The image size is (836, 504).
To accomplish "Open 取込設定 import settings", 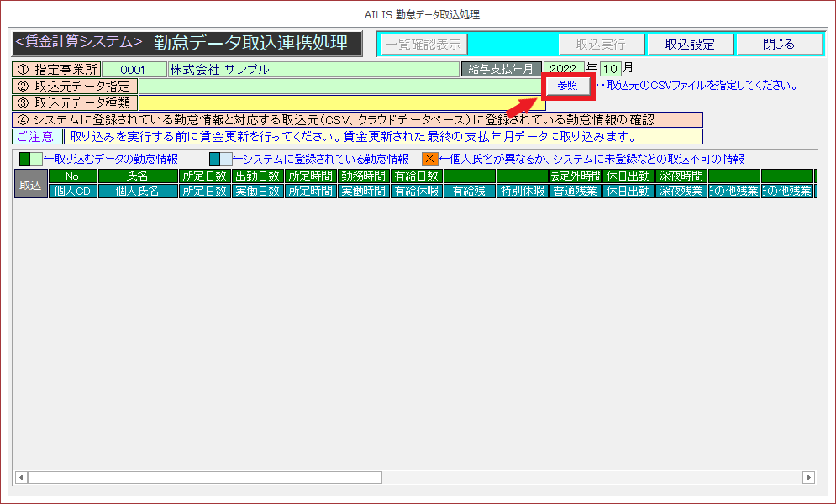I will [690, 45].
